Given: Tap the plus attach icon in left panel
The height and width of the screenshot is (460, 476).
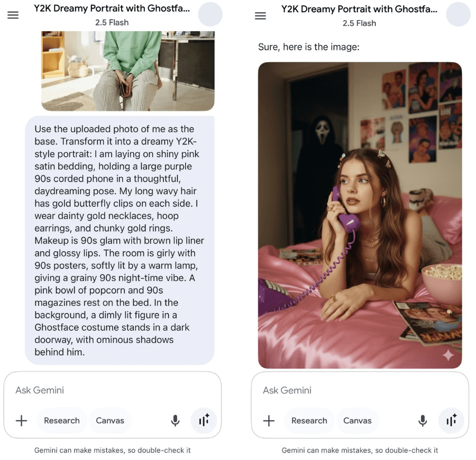Looking at the screenshot, I should coord(21,421).
